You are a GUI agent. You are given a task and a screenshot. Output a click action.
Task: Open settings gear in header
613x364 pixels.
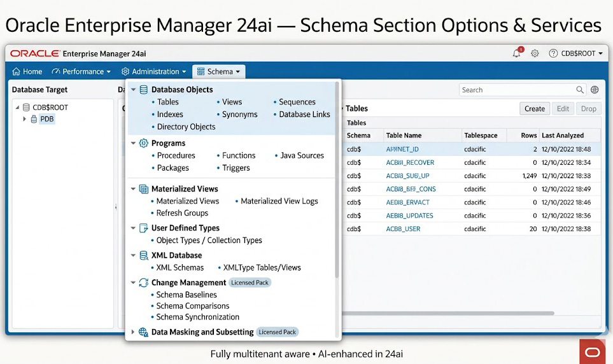[535, 53]
